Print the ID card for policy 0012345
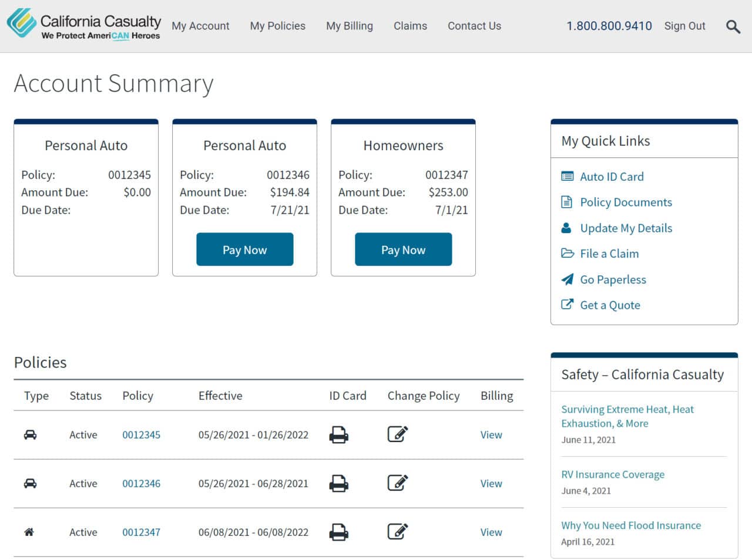 (x=340, y=434)
